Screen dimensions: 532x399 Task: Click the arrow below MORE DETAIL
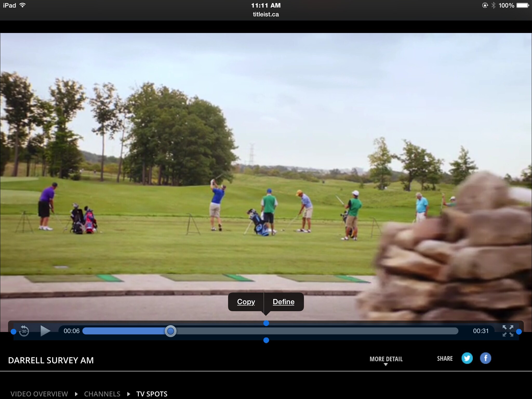point(386,365)
